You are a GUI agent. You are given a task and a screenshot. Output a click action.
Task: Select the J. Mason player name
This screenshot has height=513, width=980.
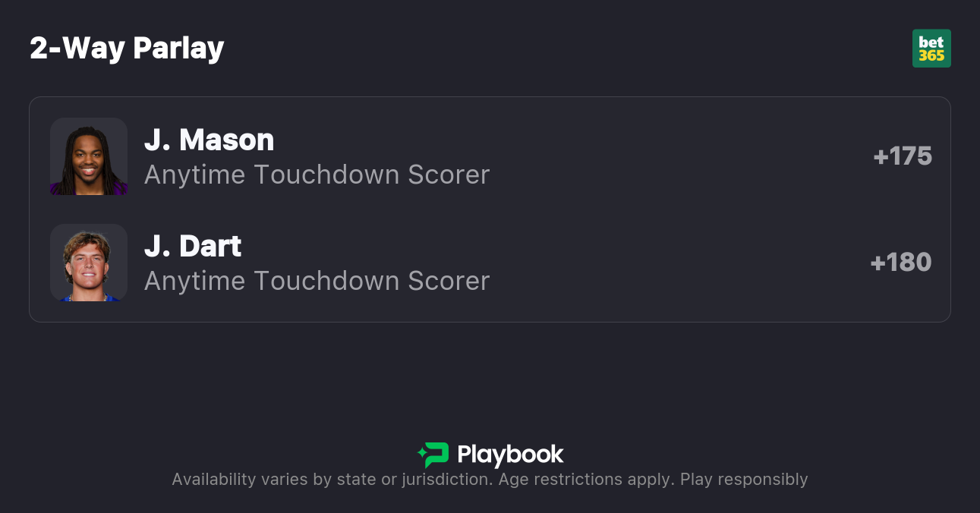click(209, 140)
